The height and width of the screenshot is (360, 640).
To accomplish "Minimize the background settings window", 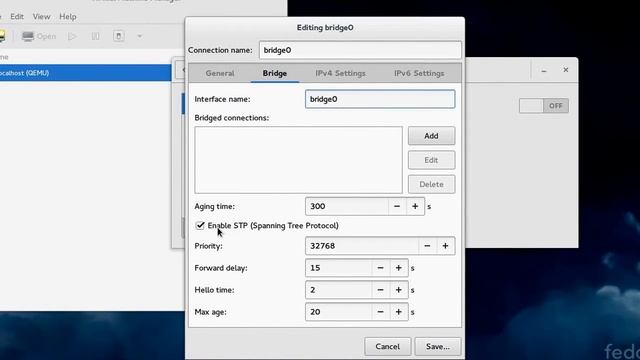I will coord(544,71).
